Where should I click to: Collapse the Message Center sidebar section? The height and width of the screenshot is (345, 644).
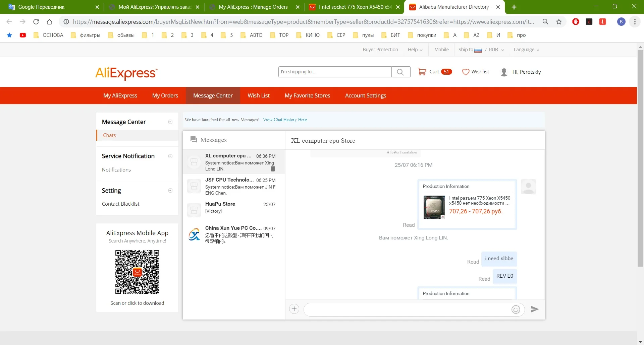[170, 122]
